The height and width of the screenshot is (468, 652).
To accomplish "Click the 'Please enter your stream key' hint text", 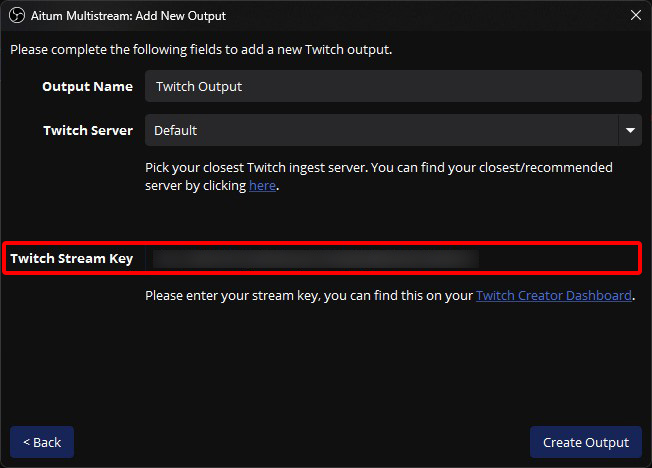I will (x=308, y=296).
